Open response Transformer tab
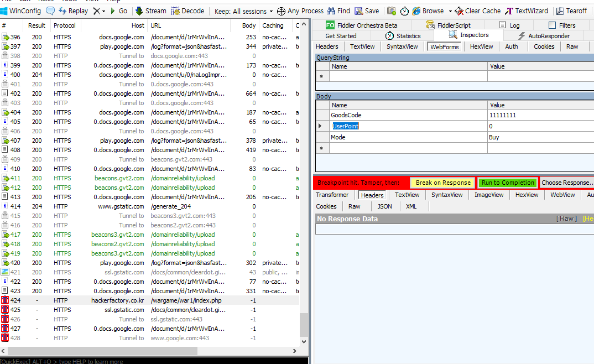 tap(332, 195)
